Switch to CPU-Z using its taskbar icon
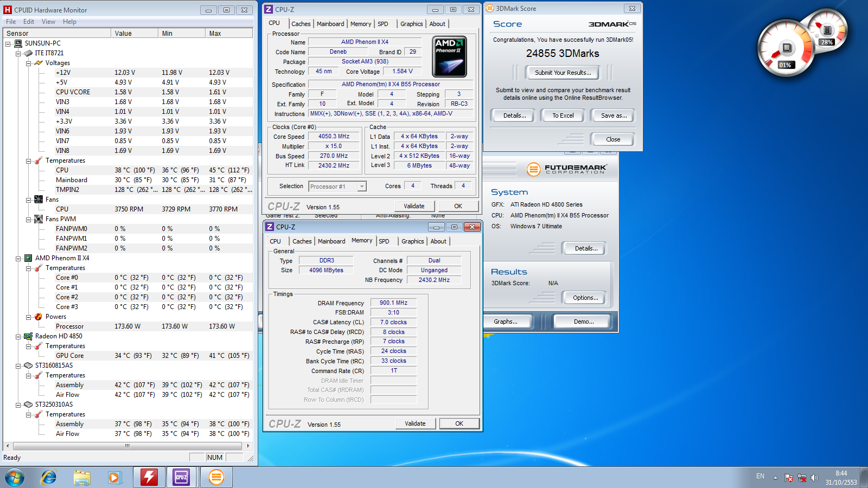 tap(181, 477)
